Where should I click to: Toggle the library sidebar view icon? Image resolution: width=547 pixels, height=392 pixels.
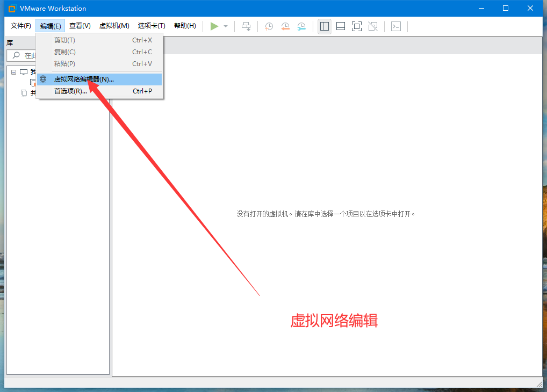(x=324, y=26)
